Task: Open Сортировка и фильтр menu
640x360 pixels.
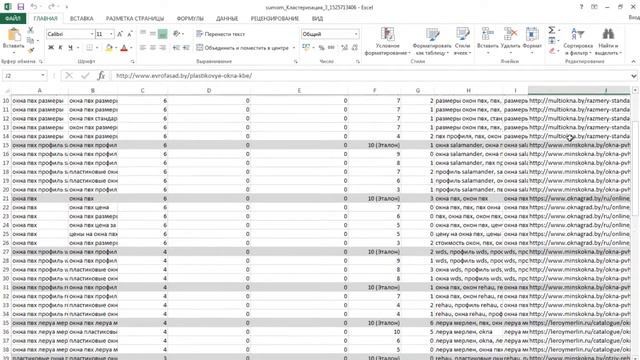Action: 578,42
